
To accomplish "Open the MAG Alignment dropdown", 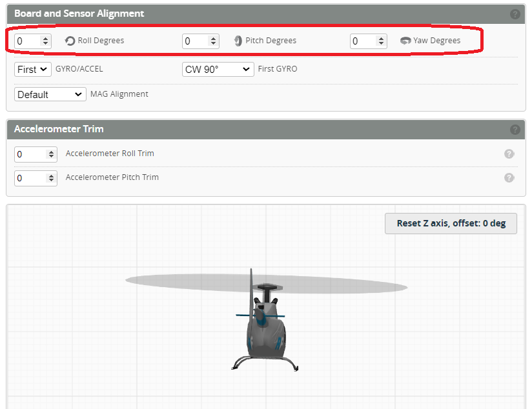I will (x=50, y=94).
